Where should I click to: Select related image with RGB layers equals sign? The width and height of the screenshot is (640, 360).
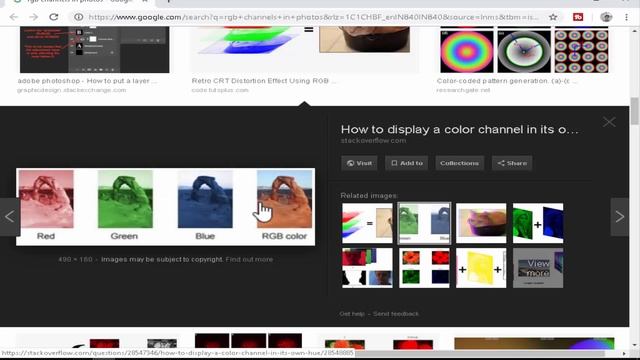tap(367, 223)
